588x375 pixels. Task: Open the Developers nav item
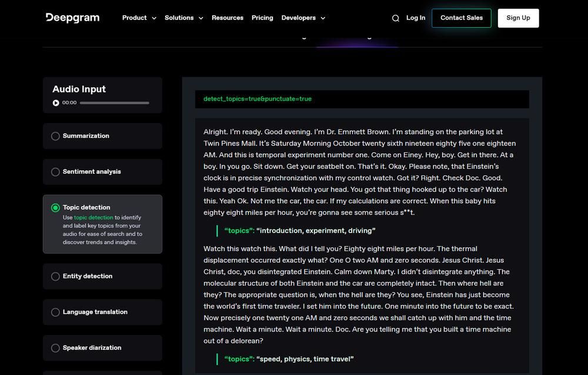click(x=299, y=18)
